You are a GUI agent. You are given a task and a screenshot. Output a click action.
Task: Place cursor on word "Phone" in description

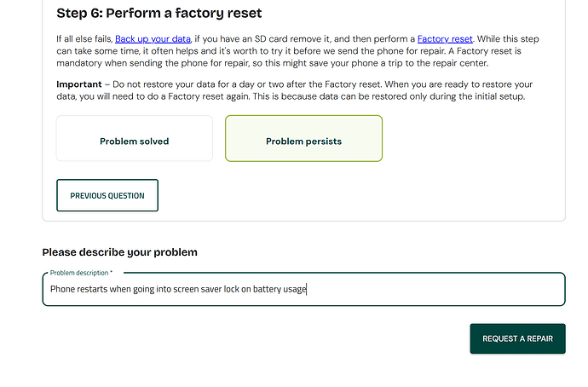[x=61, y=290]
